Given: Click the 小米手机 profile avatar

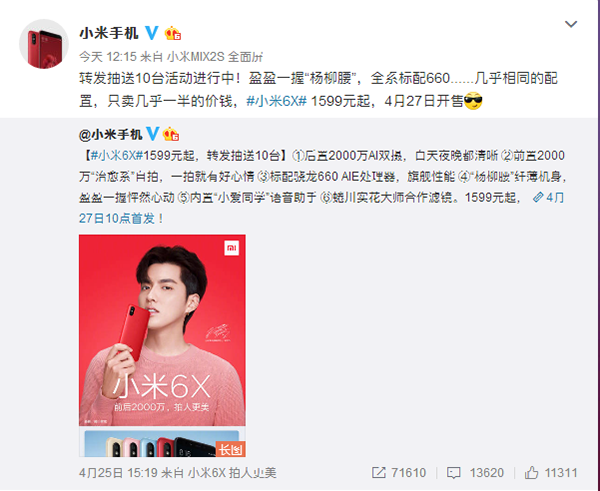Looking at the screenshot, I should click(44, 44).
